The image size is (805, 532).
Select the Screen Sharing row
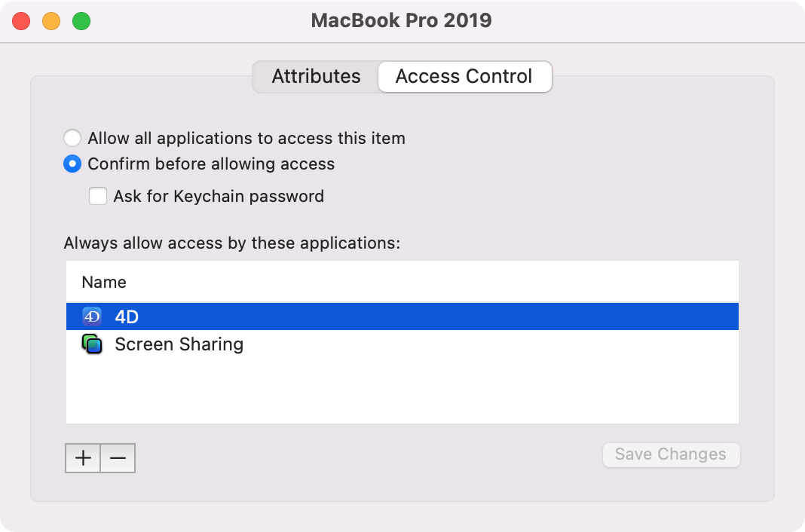(x=301, y=344)
